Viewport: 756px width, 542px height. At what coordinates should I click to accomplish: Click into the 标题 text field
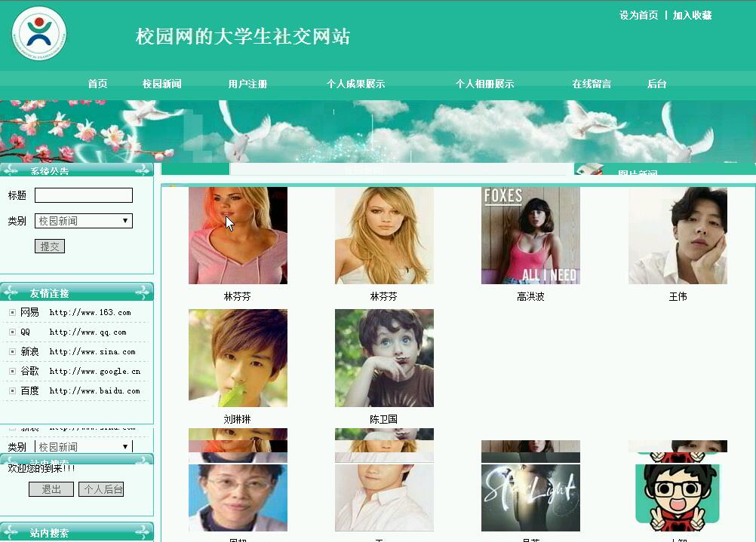[x=84, y=195]
